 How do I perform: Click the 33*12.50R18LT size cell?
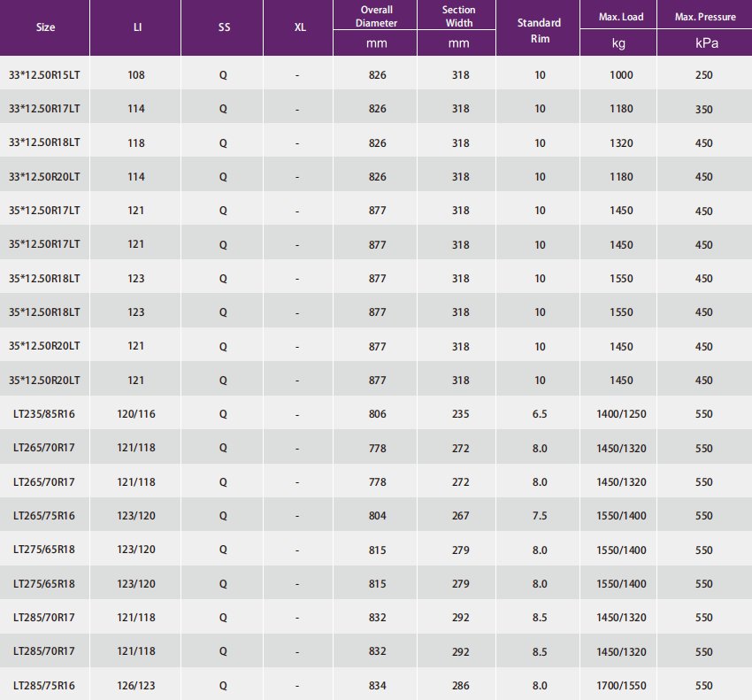[x=44, y=143]
